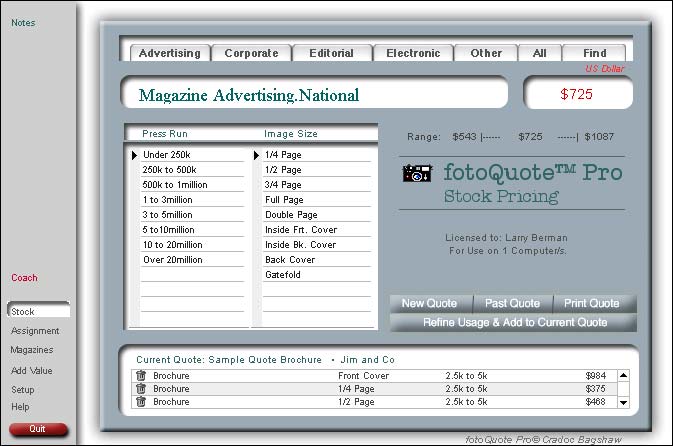
Task: Open Magazines section in sidebar
Action: coord(32,350)
